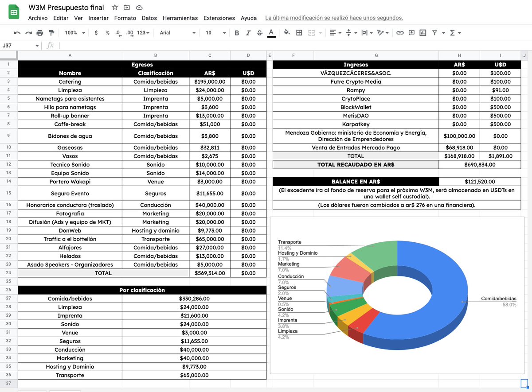Image resolution: width=532 pixels, height=392 pixels.
Task: Open the font size 10 dropdown
Action: pos(216,33)
